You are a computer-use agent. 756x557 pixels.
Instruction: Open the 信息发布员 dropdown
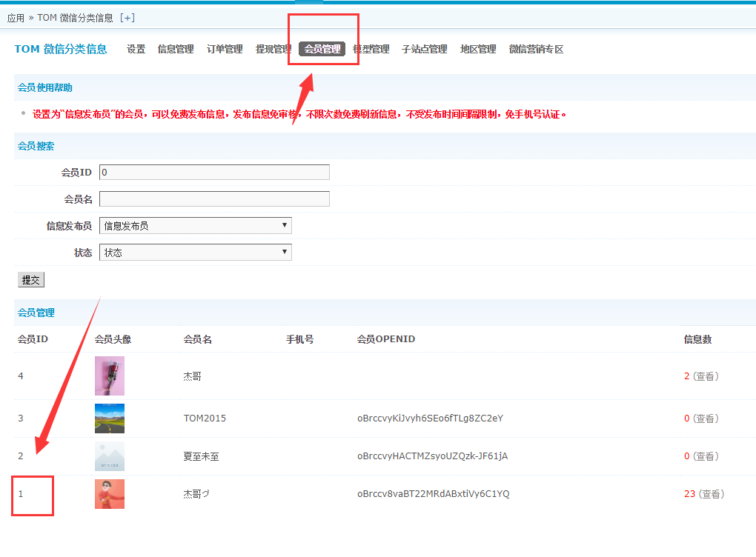coord(196,226)
